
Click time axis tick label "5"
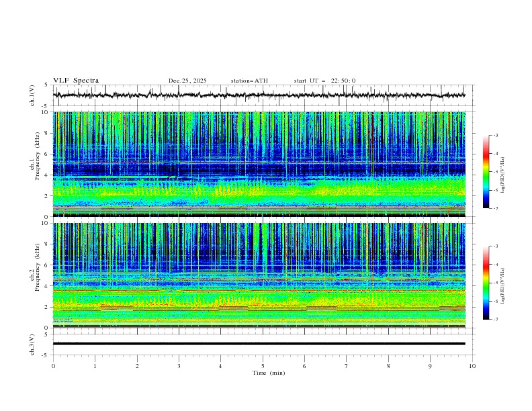[x=263, y=366]
